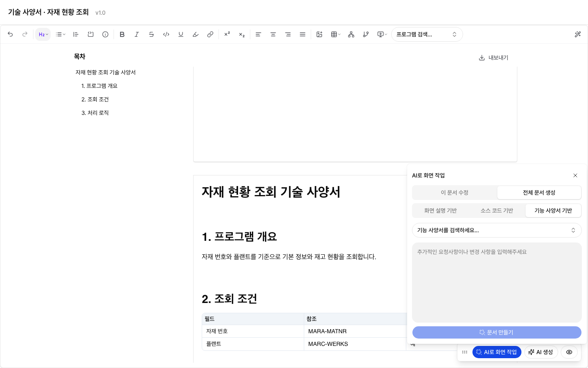Go to '자재 현황 조회 기술 사양서' in contents
This screenshot has width=588, height=368.
106,72
